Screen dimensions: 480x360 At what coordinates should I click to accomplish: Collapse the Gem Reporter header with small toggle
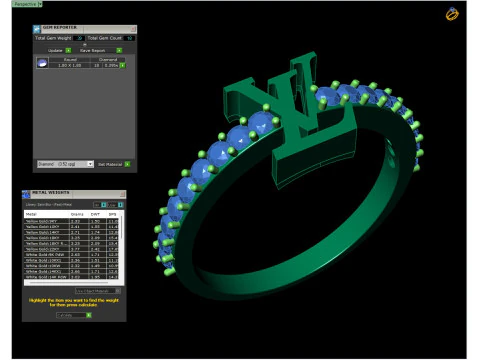click(x=85, y=44)
